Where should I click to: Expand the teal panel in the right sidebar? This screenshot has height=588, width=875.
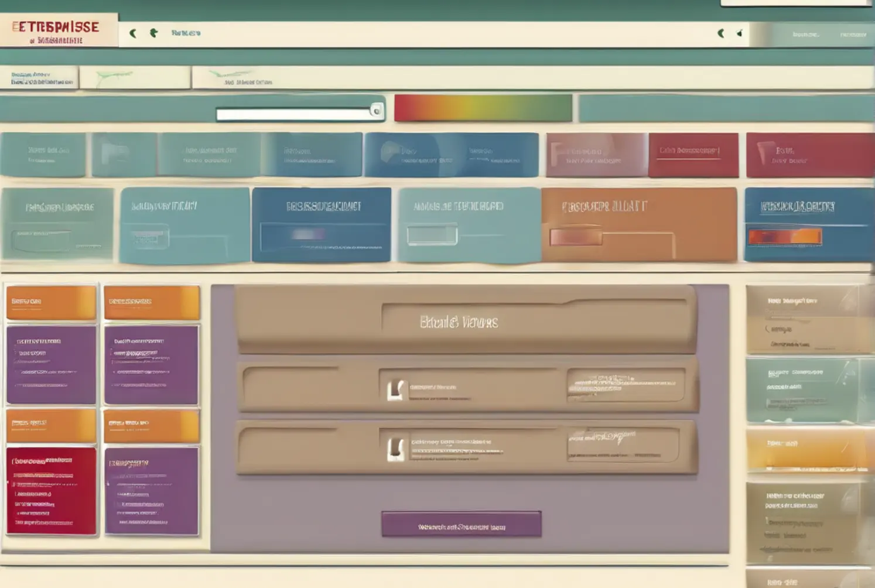click(x=809, y=390)
